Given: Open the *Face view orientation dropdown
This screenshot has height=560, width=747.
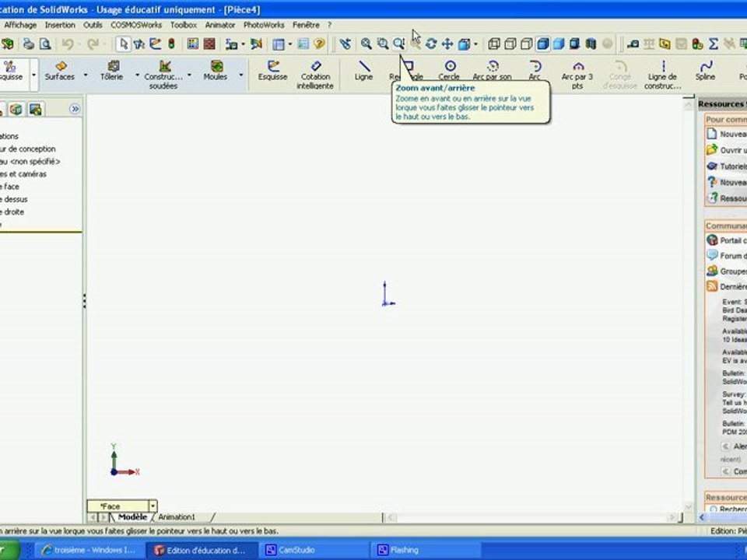Looking at the screenshot, I should pos(153,506).
